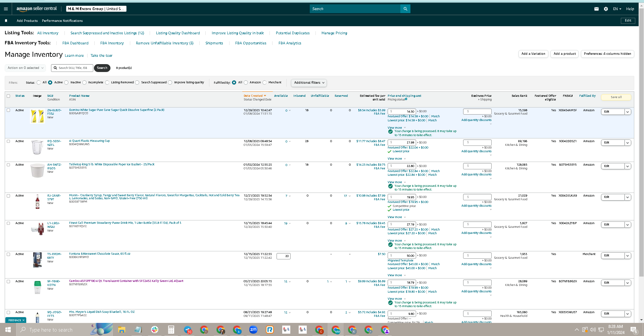Click the Pricing status info icon
Screen dimensions: 644x336
[x=406, y=99]
